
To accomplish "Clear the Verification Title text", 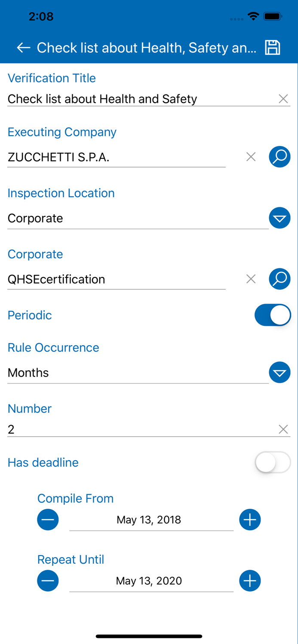I will [283, 99].
